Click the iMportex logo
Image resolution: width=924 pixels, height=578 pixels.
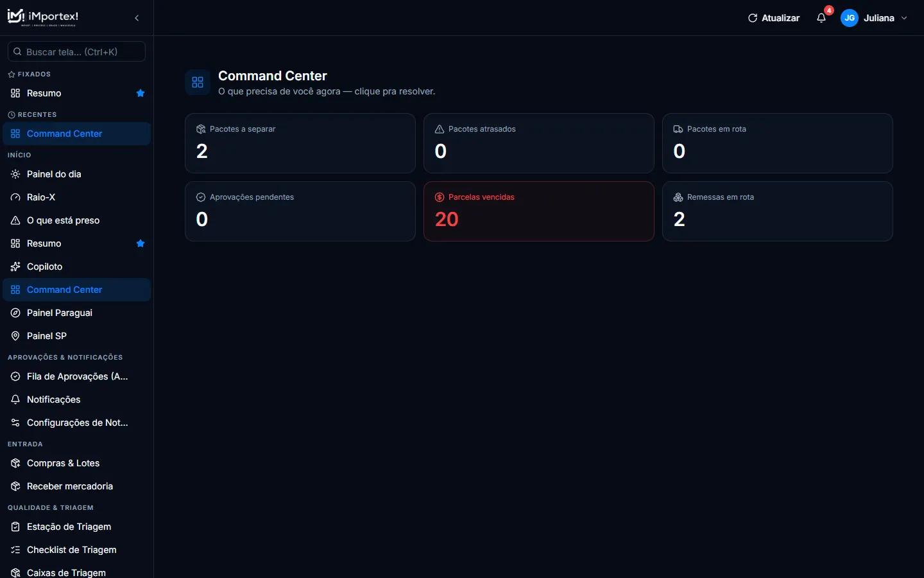point(43,17)
